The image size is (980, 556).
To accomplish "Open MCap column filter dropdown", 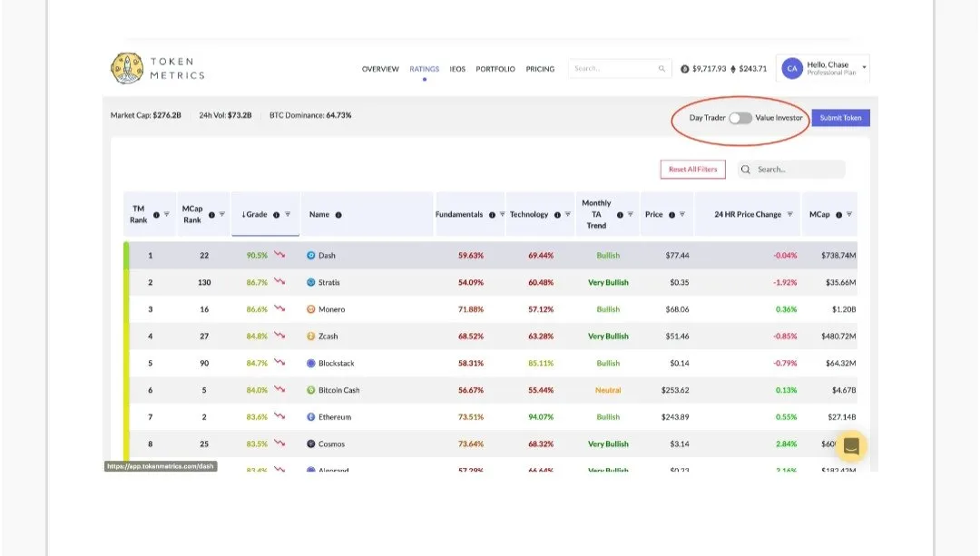I will pyautogui.click(x=848, y=214).
